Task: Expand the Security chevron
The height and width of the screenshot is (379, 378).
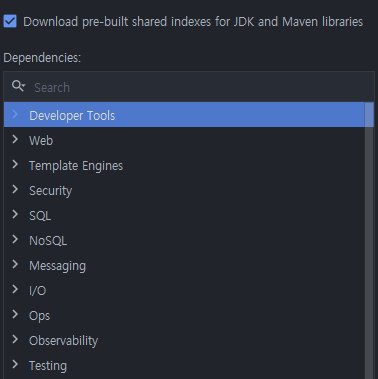Action: click(15, 189)
